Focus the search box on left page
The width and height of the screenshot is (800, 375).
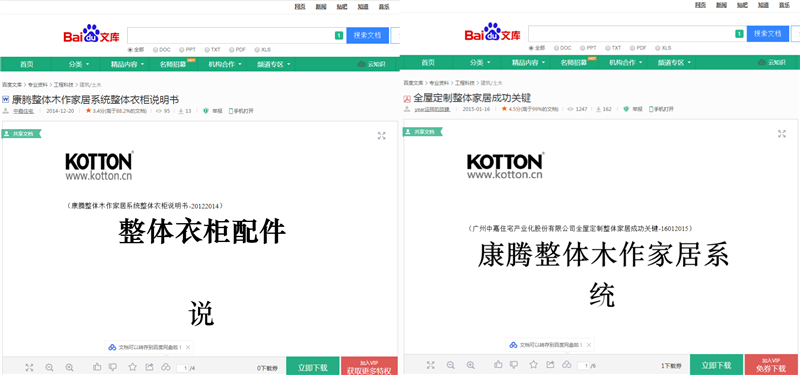click(x=237, y=35)
